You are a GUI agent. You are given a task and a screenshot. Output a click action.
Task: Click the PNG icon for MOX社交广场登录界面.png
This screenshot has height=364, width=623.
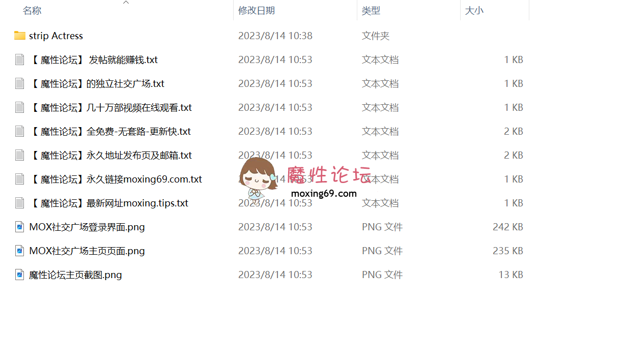point(20,227)
